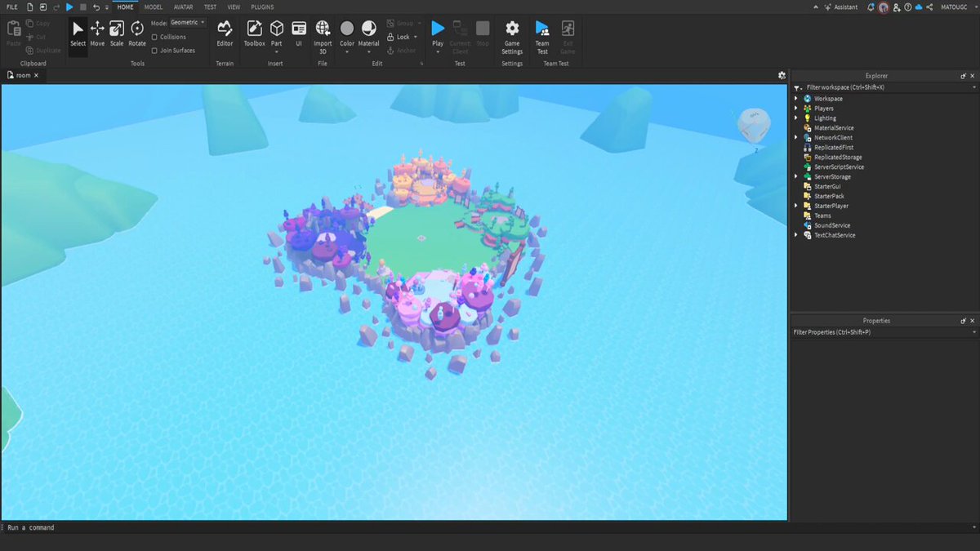Select MaterialService in Explorer
This screenshot has height=551, width=980.
tap(834, 128)
